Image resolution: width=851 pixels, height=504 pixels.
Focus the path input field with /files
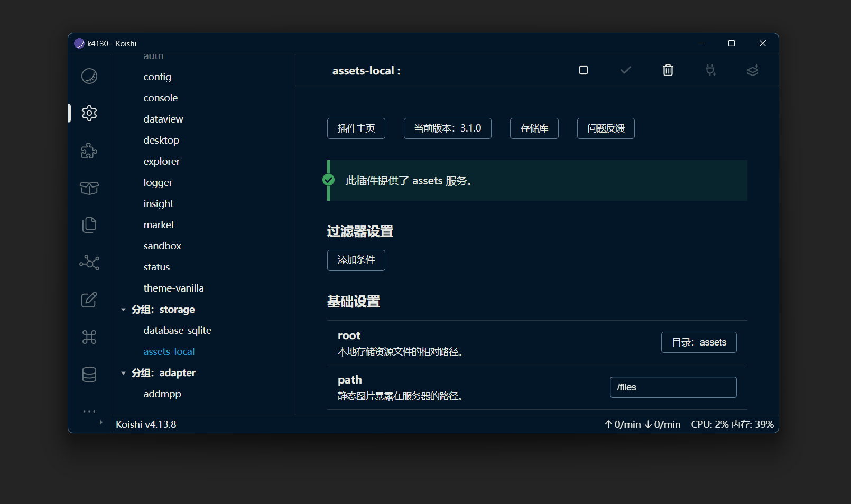coord(673,387)
